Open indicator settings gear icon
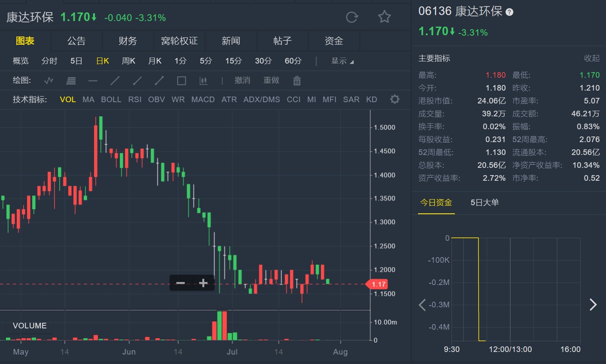 click(x=394, y=100)
